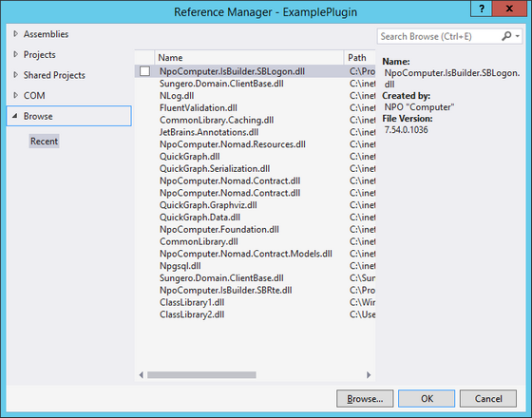This screenshot has height=418, width=532.
Task: Expand the Shared Projects category
Action: click(15, 75)
